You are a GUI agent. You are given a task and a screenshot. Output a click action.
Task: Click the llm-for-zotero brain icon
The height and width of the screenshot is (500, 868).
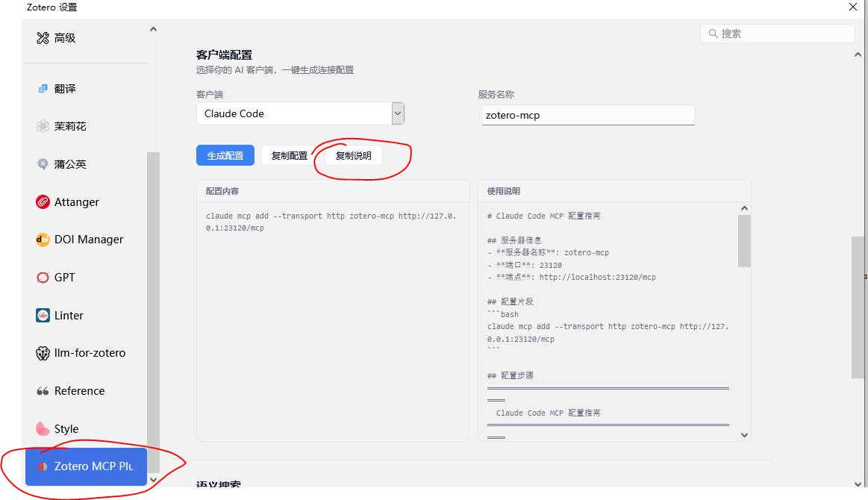coord(43,353)
